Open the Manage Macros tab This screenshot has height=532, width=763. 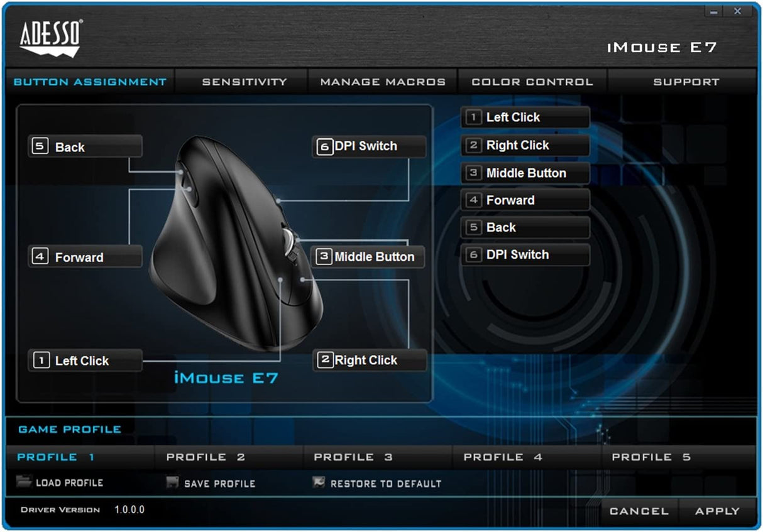[x=384, y=81]
